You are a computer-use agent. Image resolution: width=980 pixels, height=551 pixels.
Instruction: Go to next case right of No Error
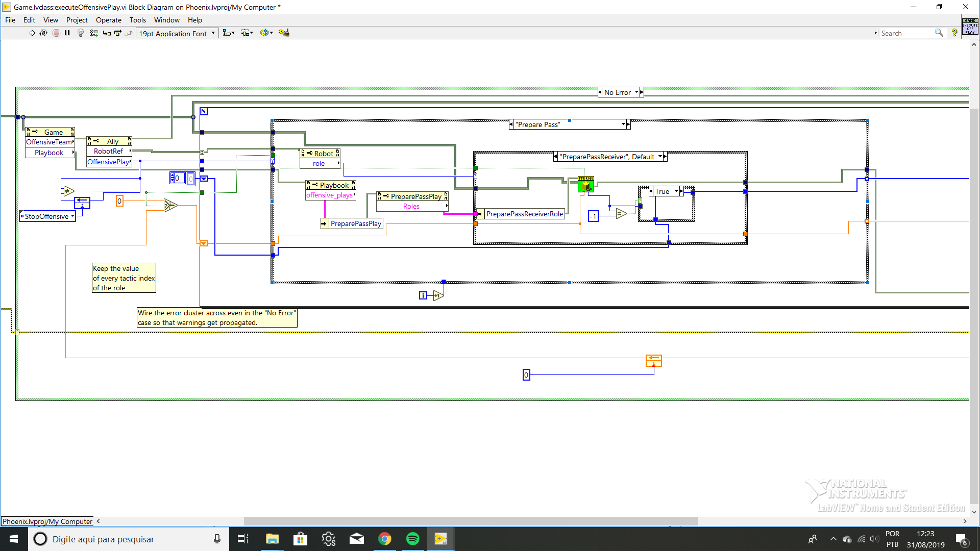[x=642, y=92]
